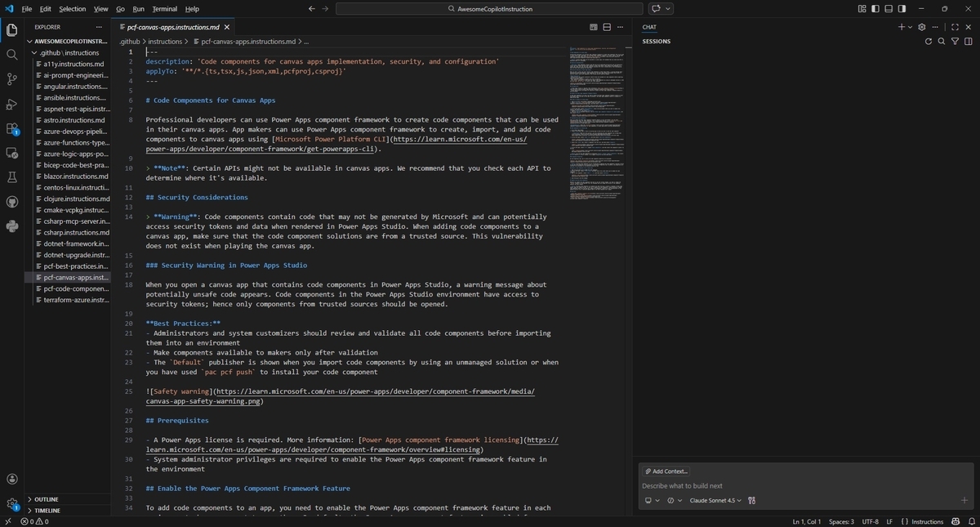Collapse the AWESOMECOPILOTINSTR... root folder
The image size is (980, 527).
pos(69,41)
